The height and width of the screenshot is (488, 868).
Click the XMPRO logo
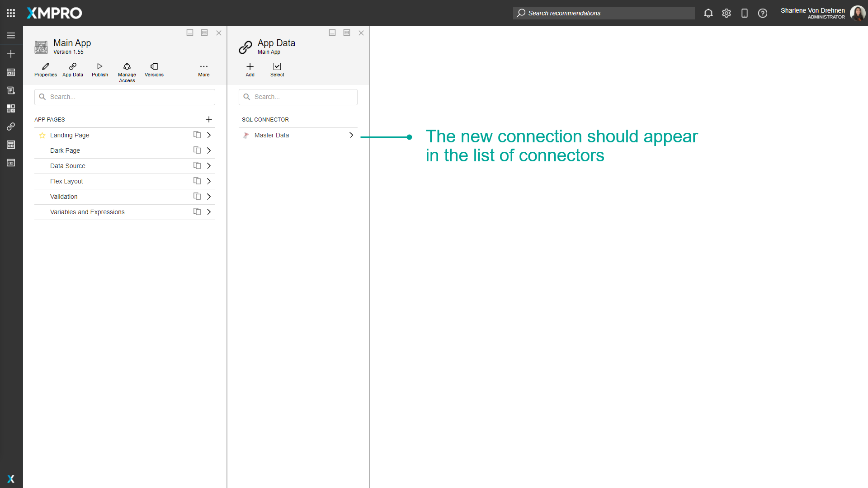pyautogui.click(x=54, y=13)
